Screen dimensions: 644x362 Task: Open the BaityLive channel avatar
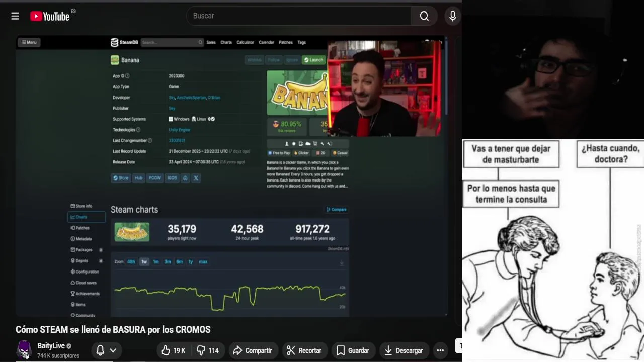24,350
